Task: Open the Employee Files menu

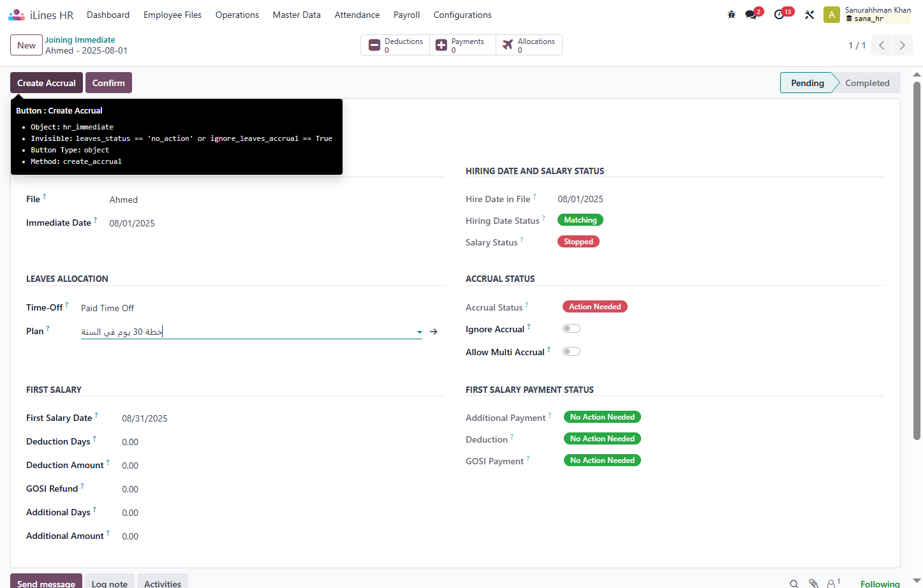Action: (172, 15)
